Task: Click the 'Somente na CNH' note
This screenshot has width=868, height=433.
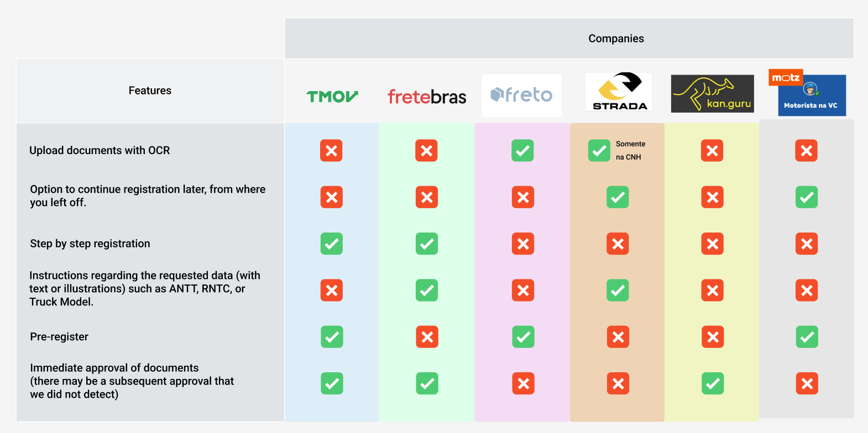Action: [630, 150]
